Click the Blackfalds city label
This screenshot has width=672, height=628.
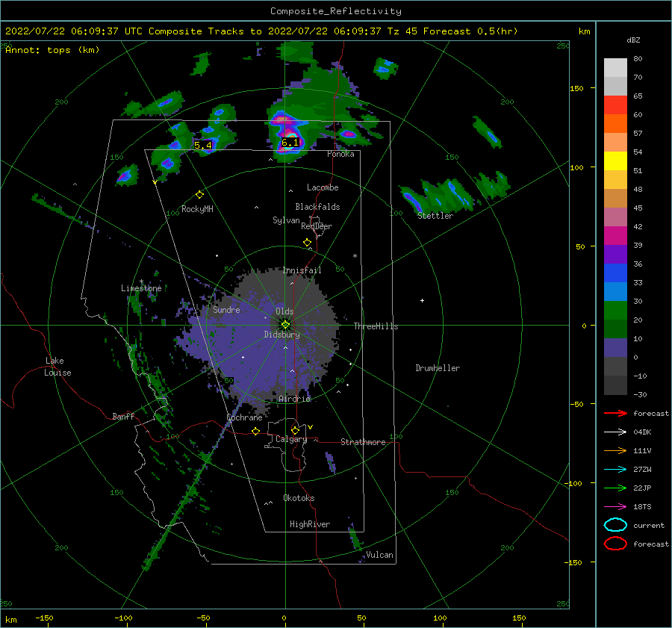tap(317, 207)
